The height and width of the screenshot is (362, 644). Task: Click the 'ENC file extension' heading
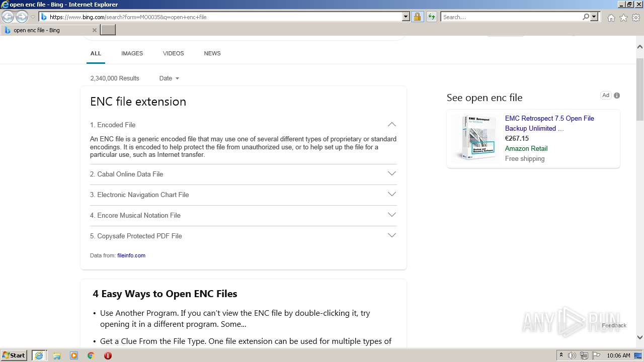click(x=138, y=102)
